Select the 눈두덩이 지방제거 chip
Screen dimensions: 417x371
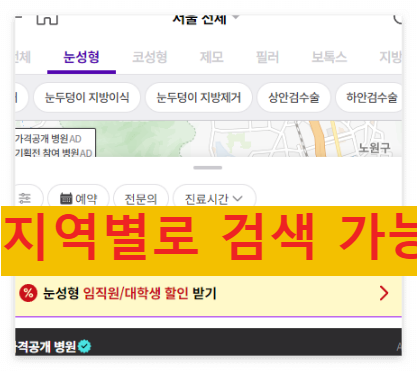point(199,98)
